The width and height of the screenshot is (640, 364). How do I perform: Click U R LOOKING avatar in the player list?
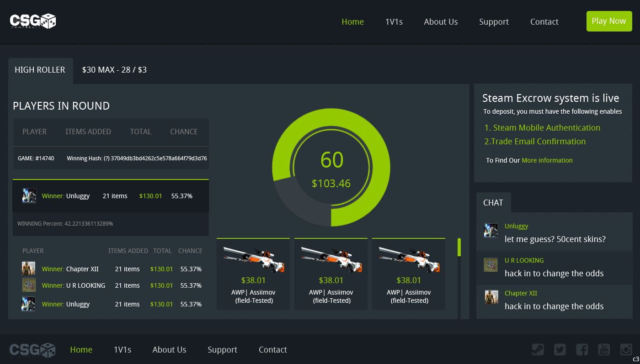coord(28,285)
